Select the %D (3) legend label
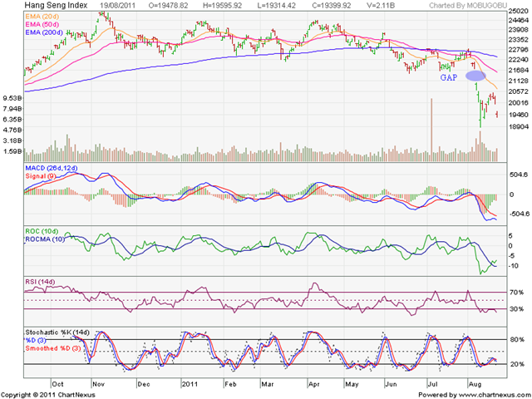 (36, 340)
